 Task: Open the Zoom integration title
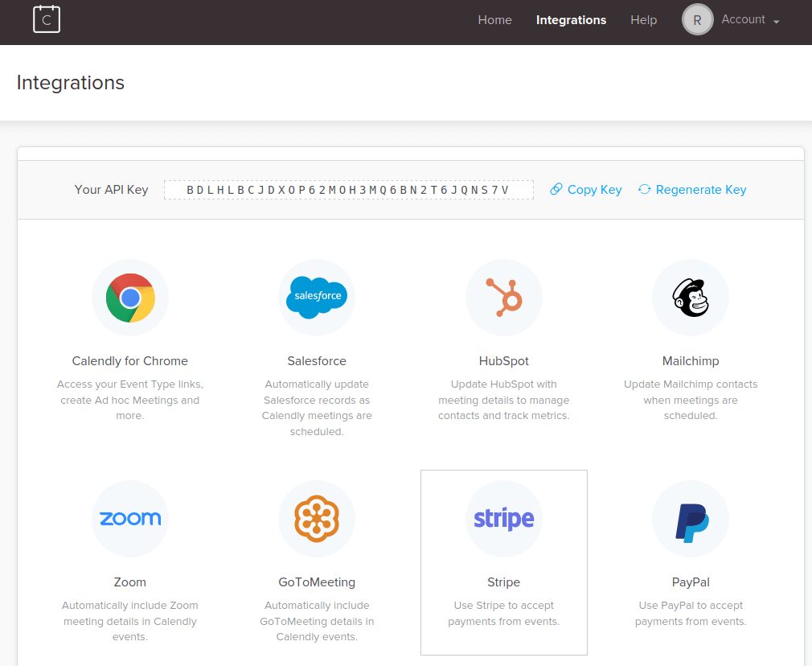(130, 582)
